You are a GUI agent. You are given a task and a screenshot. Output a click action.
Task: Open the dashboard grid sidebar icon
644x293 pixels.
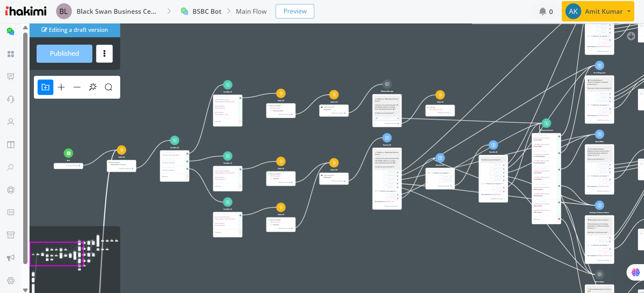click(x=11, y=54)
